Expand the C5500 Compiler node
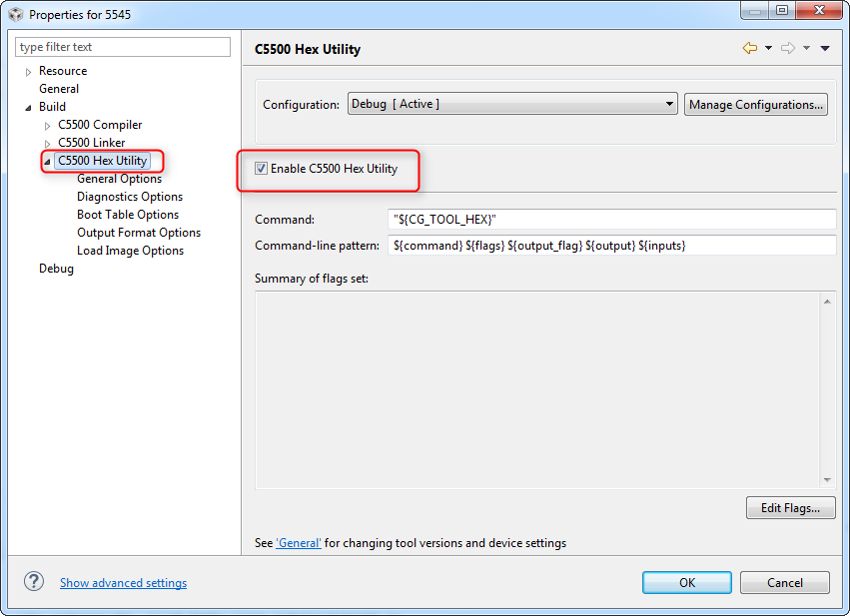This screenshot has height=616, width=850. tap(47, 126)
